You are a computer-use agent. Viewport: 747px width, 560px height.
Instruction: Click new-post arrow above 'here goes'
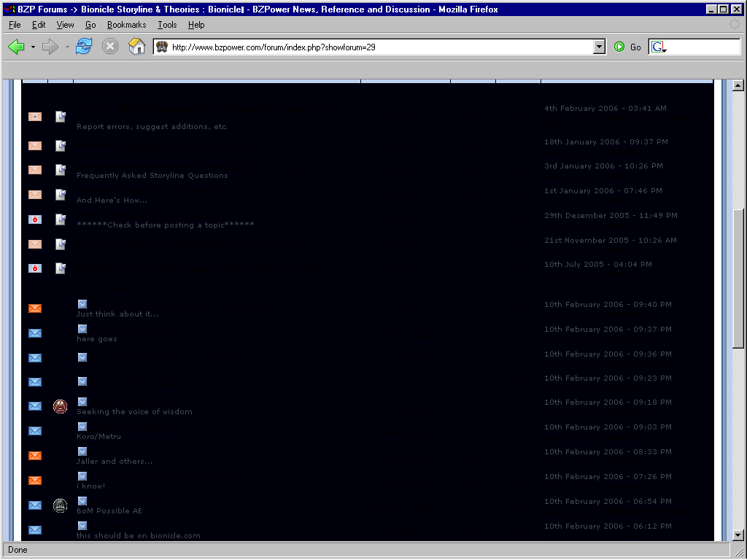(82, 329)
